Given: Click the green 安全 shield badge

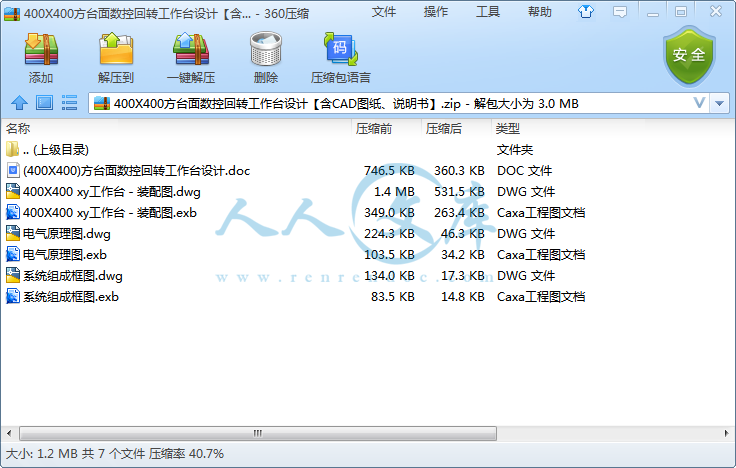Looking at the screenshot, I should pyautogui.click(x=689, y=56).
